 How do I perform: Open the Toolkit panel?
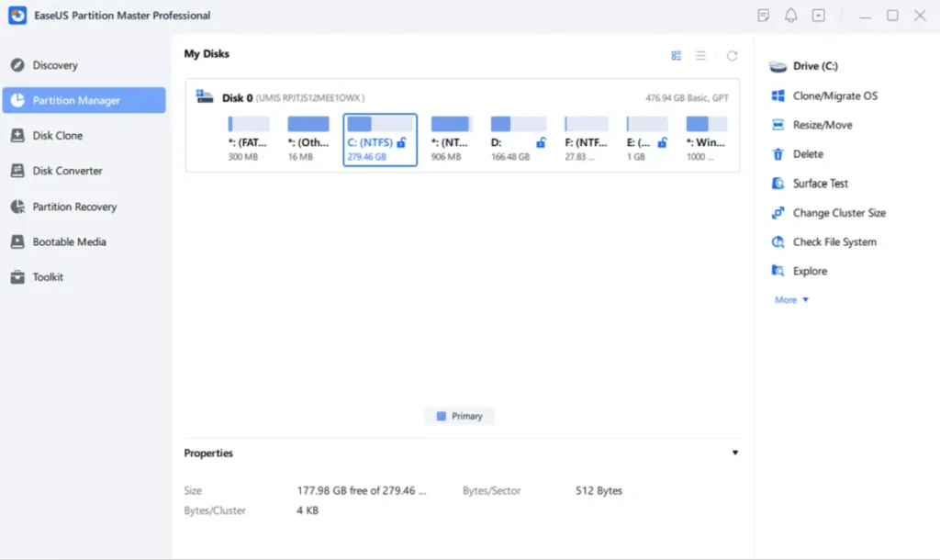pos(47,276)
